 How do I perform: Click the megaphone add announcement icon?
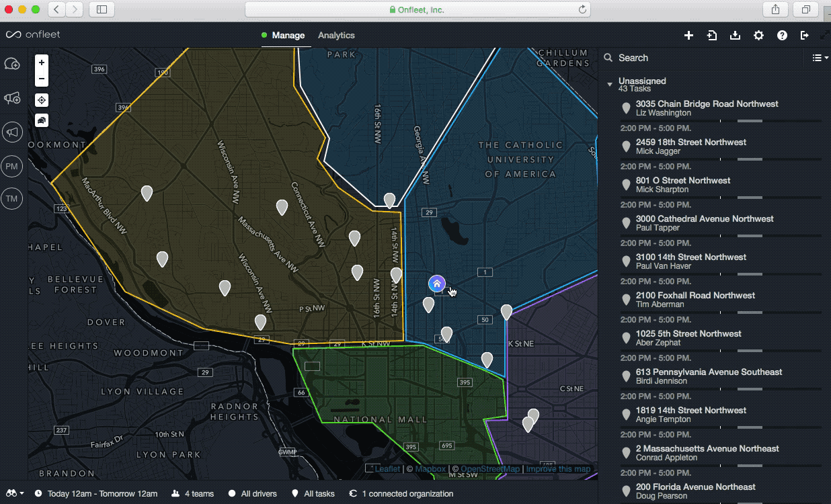tap(12, 99)
